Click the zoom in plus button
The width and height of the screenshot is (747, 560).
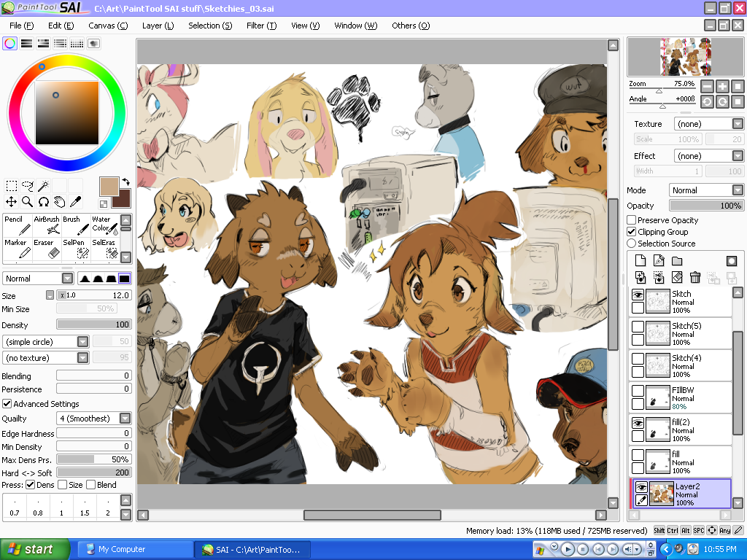tap(723, 86)
